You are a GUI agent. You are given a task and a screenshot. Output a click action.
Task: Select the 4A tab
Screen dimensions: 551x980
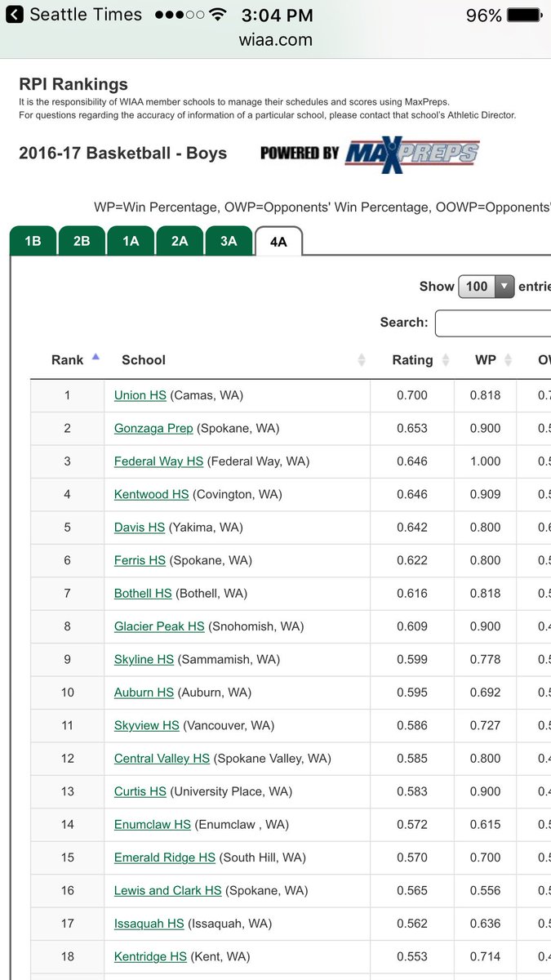(x=278, y=242)
